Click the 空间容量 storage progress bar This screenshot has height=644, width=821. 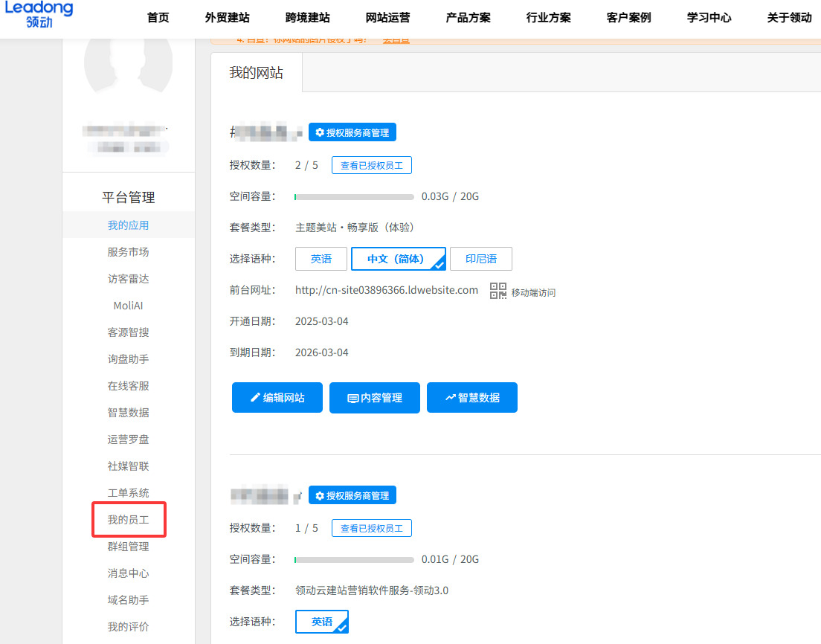pos(354,196)
